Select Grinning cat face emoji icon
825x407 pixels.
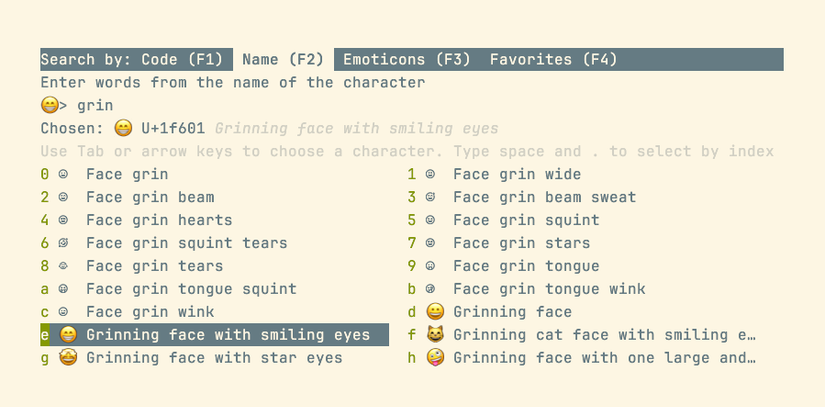tap(434, 335)
